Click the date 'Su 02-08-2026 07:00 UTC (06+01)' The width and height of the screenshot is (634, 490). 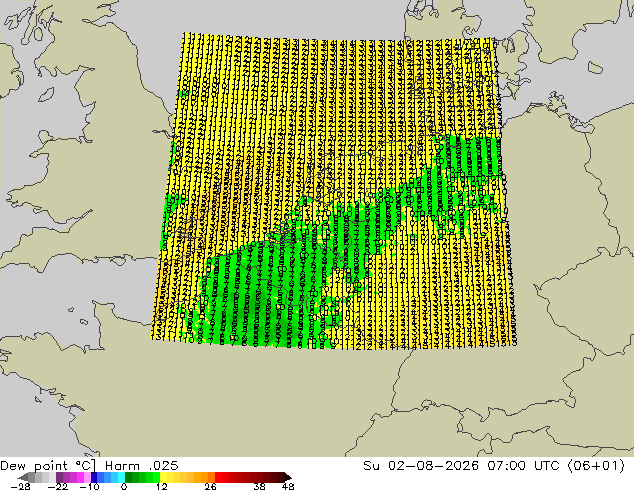(x=494, y=466)
